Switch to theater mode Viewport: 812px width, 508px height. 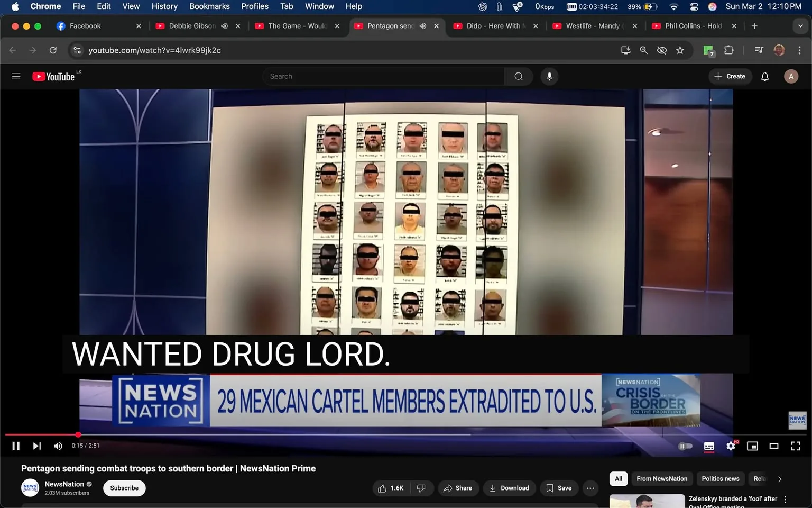point(774,446)
